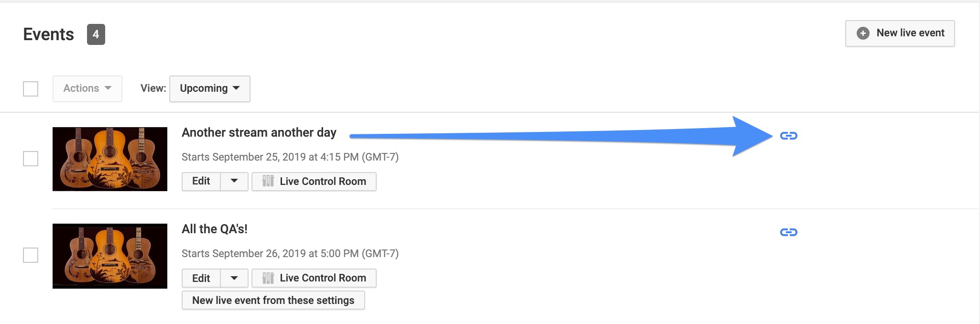The width and height of the screenshot is (980, 324).
Task: Edit the Another stream another day event
Action: (x=201, y=181)
